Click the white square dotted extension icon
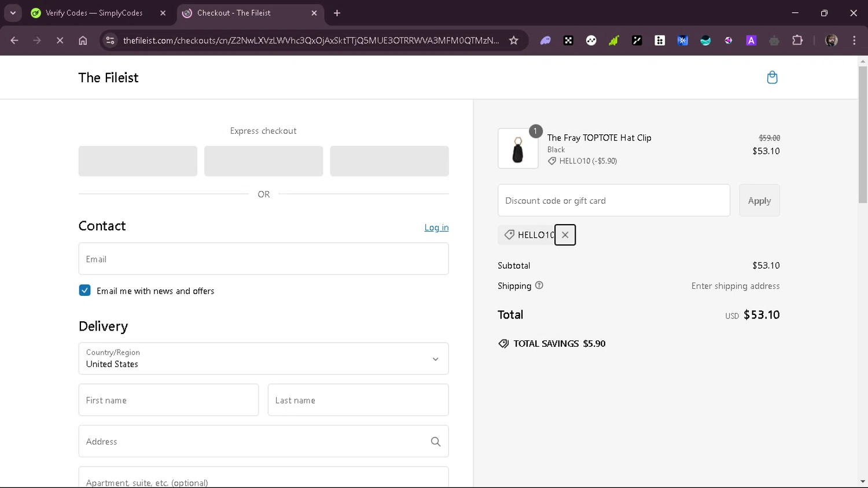The width and height of the screenshot is (868, 488). click(660, 41)
